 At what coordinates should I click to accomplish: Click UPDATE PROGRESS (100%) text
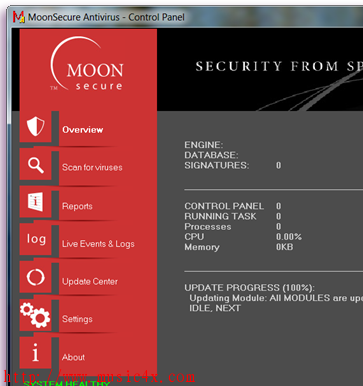(x=249, y=288)
